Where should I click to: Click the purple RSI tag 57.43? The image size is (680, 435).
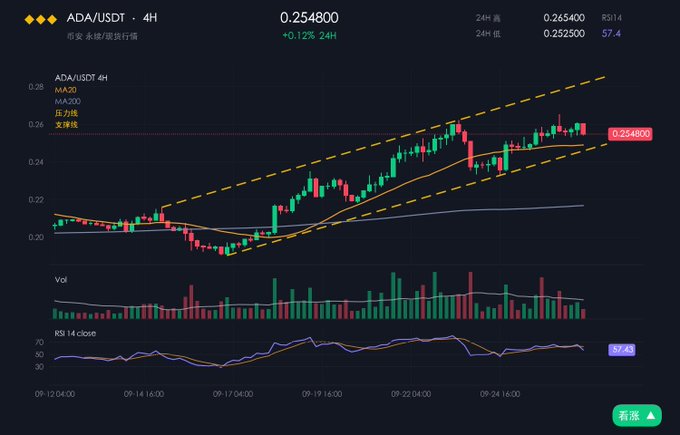(622, 349)
